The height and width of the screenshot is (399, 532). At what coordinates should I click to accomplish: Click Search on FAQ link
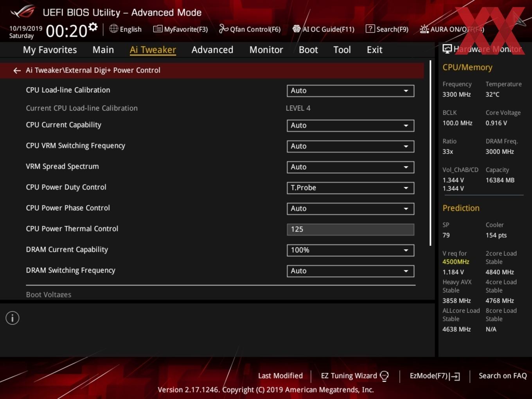503,376
